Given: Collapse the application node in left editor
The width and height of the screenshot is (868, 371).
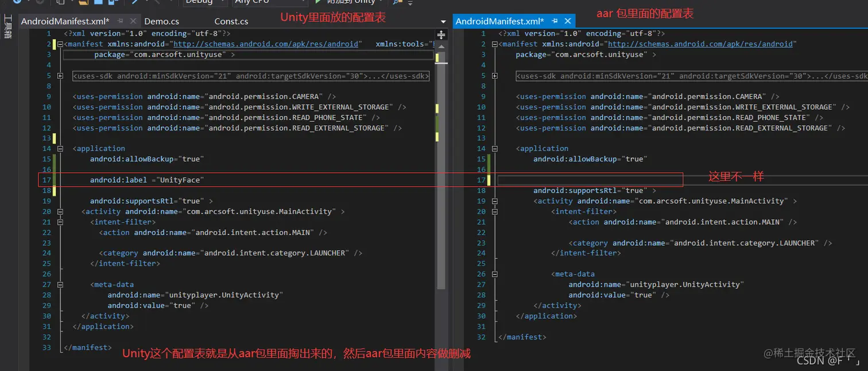Looking at the screenshot, I should click(60, 148).
